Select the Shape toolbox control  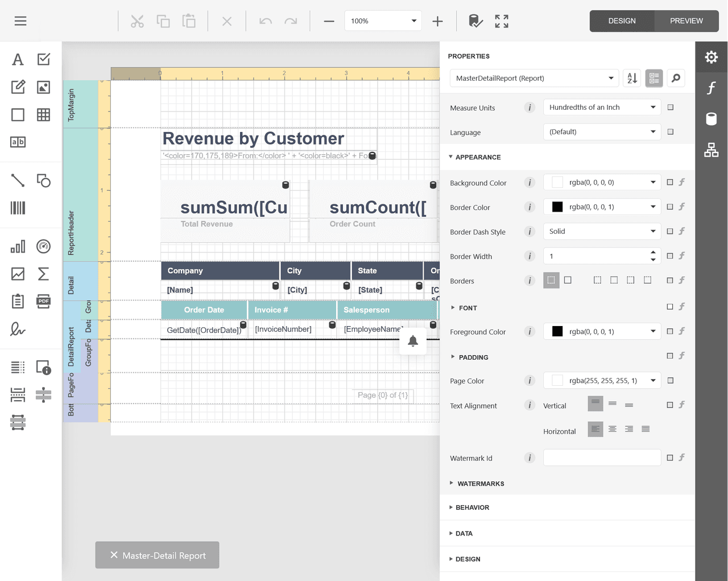pos(44,180)
